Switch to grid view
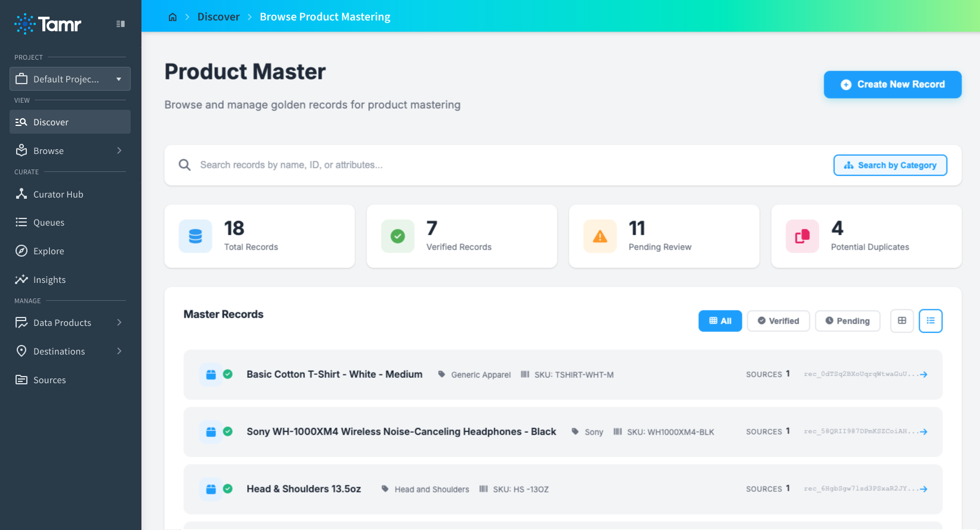Screen dimensions: 980x530 [x=902, y=321]
